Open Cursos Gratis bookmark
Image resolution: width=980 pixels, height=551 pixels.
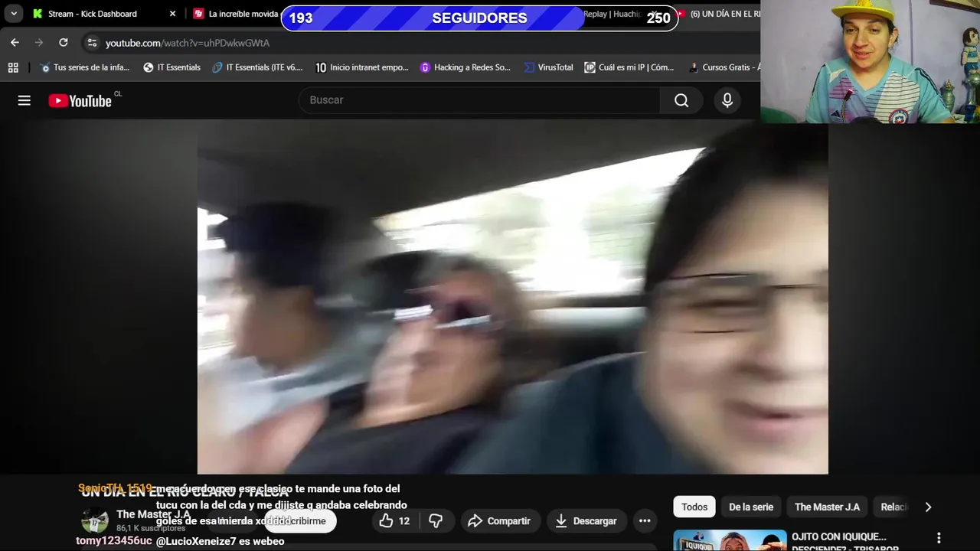pyautogui.click(x=724, y=67)
